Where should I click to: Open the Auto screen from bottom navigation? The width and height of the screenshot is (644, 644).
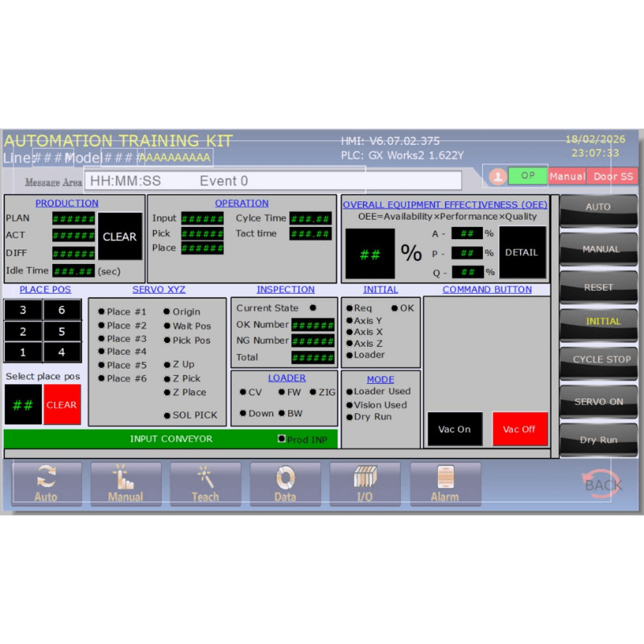[46, 484]
